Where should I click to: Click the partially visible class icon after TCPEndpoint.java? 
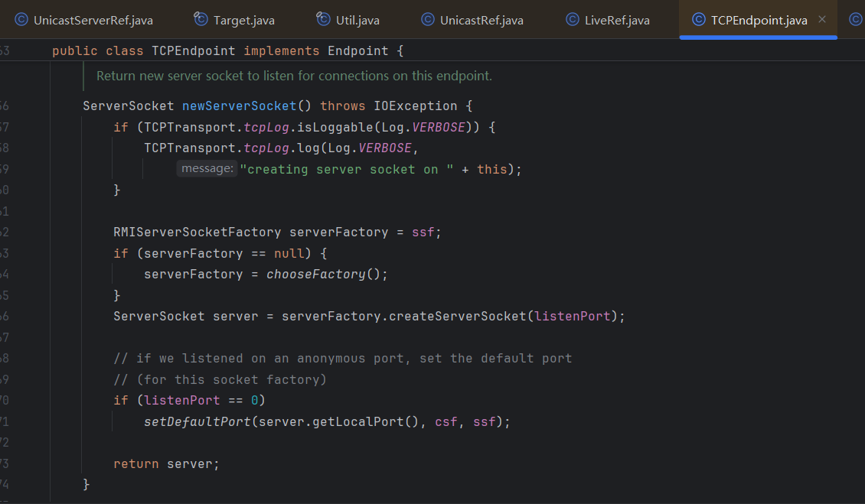coord(856,20)
